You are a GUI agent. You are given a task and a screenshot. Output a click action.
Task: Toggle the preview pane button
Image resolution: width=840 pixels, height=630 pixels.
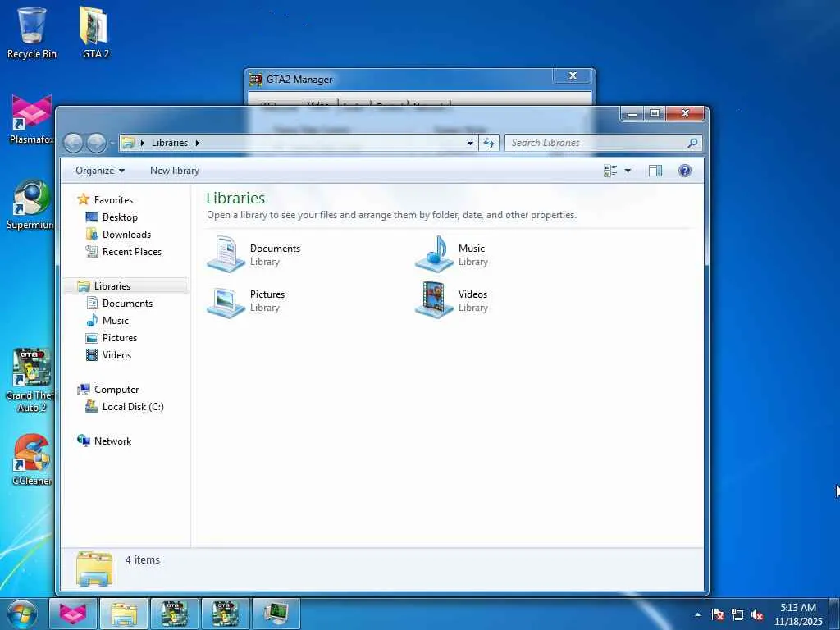tap(655, 171)
